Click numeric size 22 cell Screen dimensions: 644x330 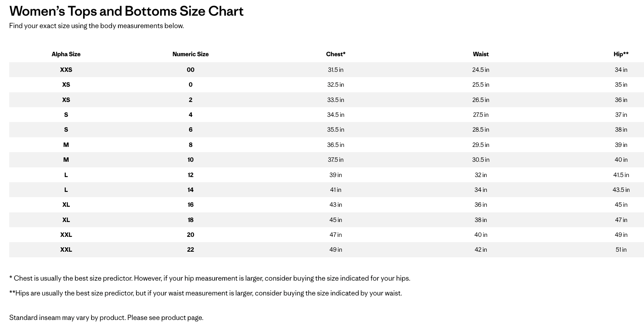point(190,250)
